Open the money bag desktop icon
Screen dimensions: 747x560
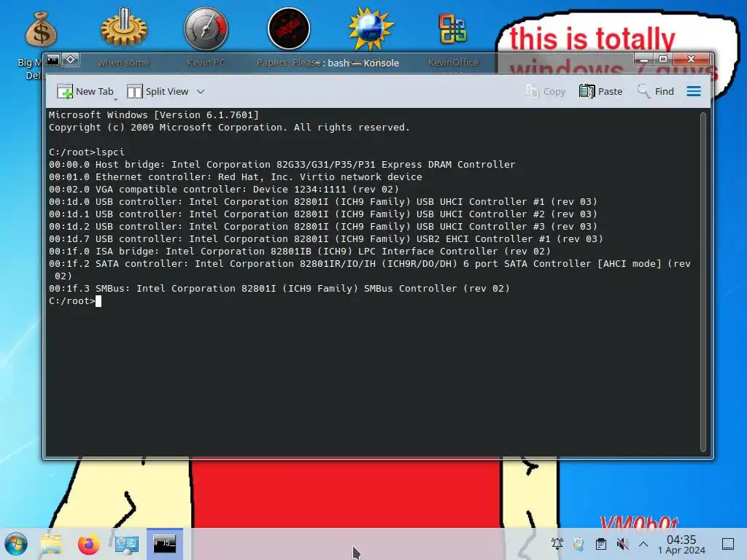click(x=41, y=29)
